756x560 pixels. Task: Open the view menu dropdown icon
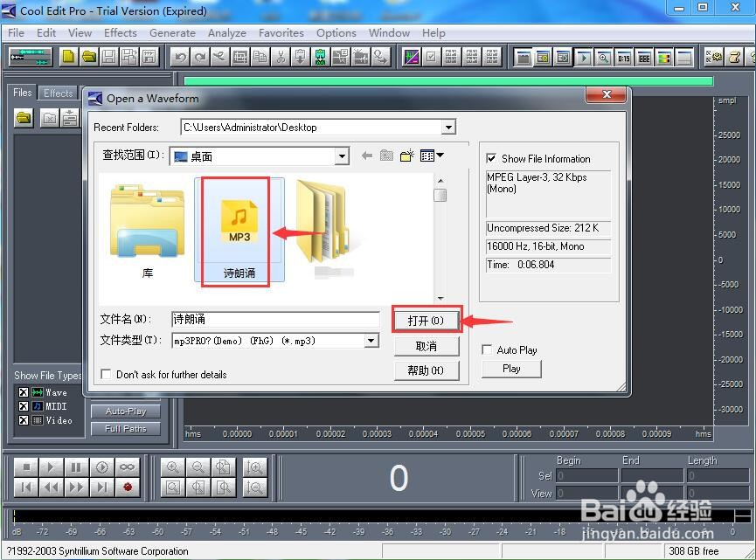432,156
